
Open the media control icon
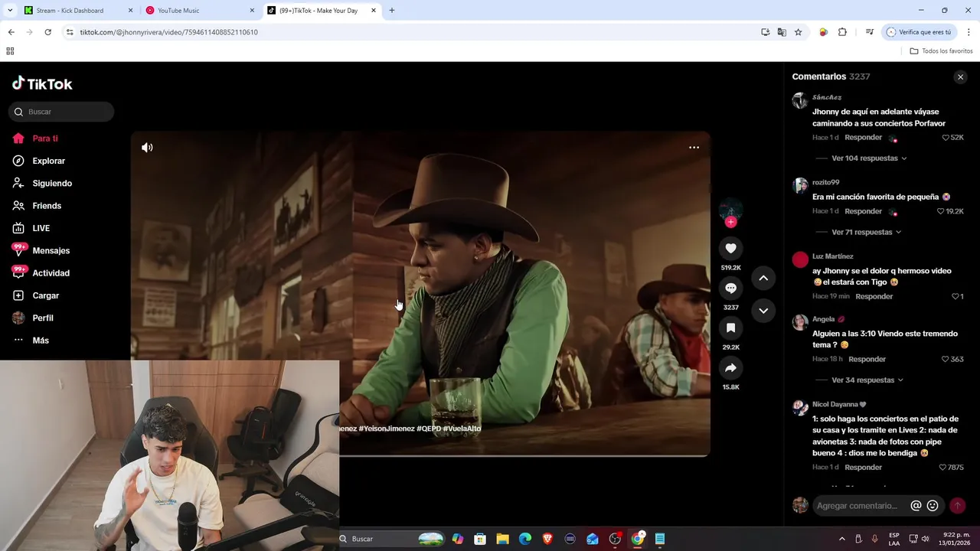point(869,32)
